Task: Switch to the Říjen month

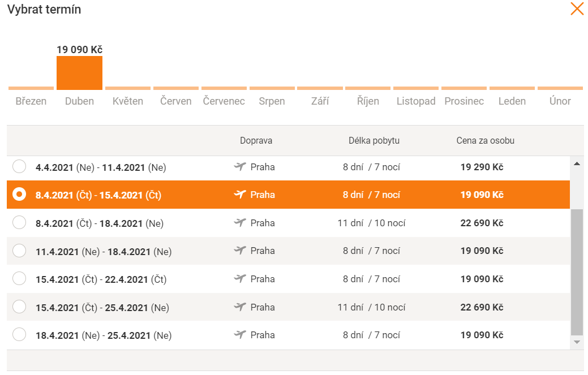Action: click(368, 101)
